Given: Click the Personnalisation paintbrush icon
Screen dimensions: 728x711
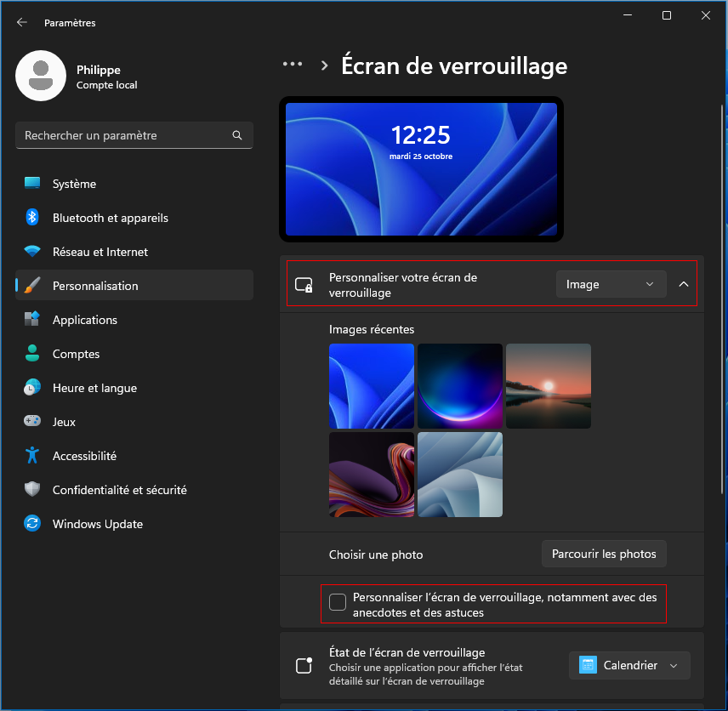Looking at the screenshot, I should coord(32,285).
